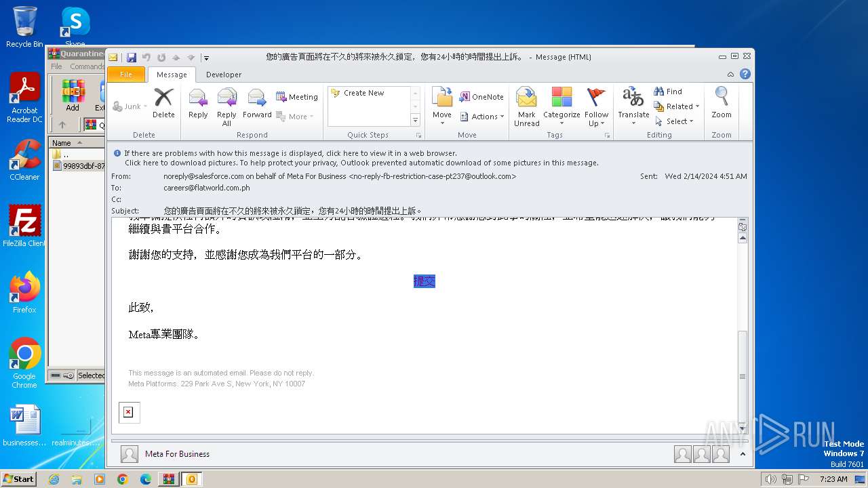Select the Create New quick step
This screenshot has width=868, height=488.
click(370, 93)
